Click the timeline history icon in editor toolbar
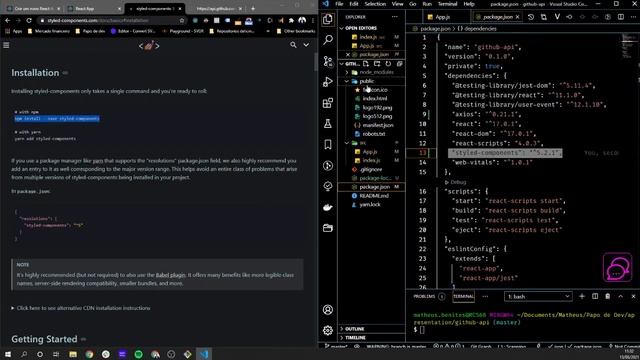This screenshot has height=360, width=640. pos(531,17)
